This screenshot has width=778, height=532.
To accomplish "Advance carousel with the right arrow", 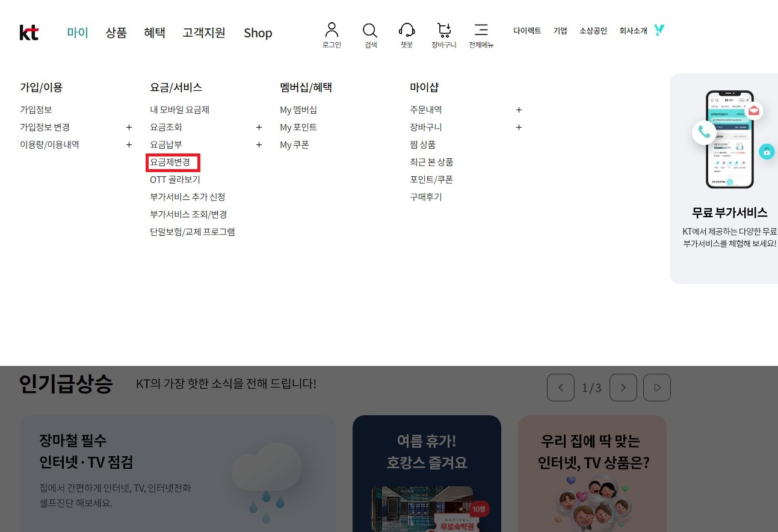I will click(x=623, y=388).
